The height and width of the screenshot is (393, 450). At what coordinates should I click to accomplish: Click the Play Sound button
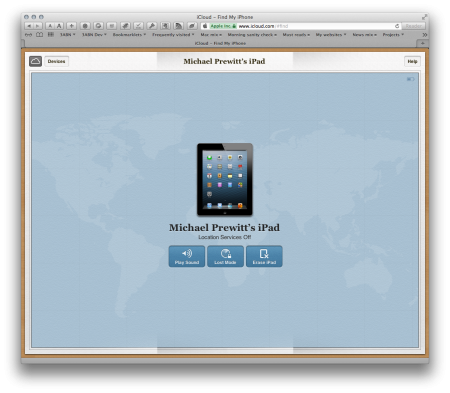pos(187,256)
